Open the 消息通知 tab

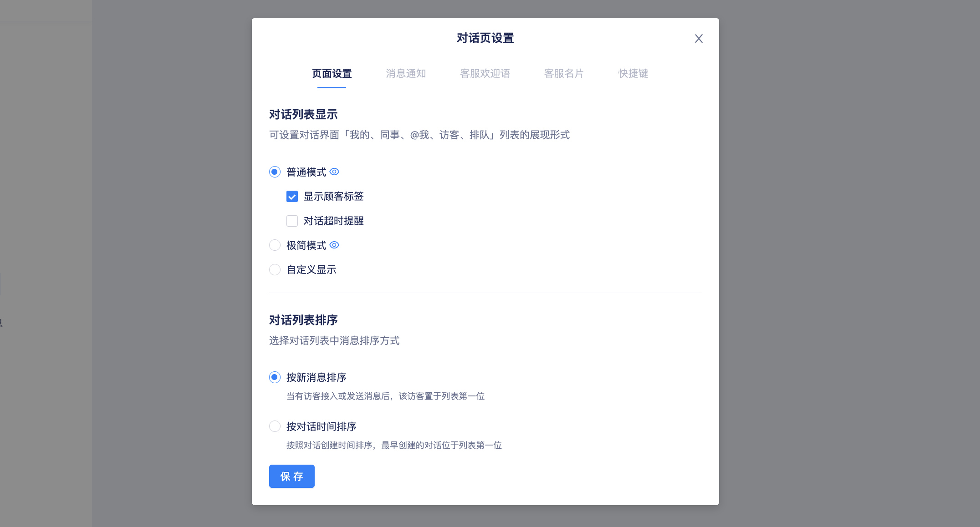click(x=406, y=74)
